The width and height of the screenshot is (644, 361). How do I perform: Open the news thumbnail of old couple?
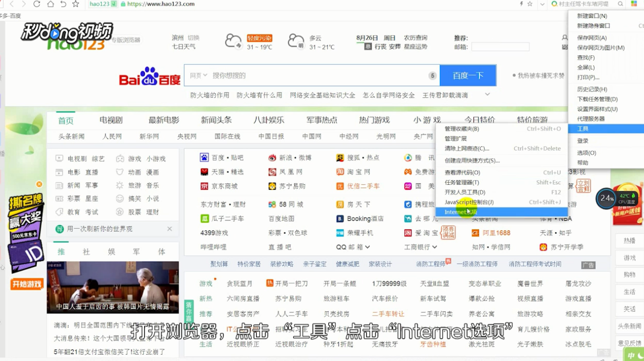tap(113, 287)
